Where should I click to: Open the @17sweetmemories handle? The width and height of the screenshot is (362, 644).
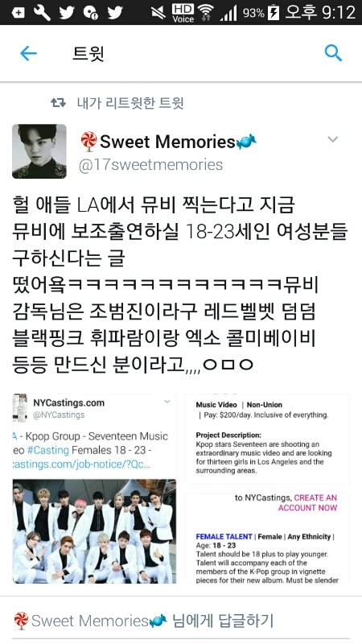(150, 165)
